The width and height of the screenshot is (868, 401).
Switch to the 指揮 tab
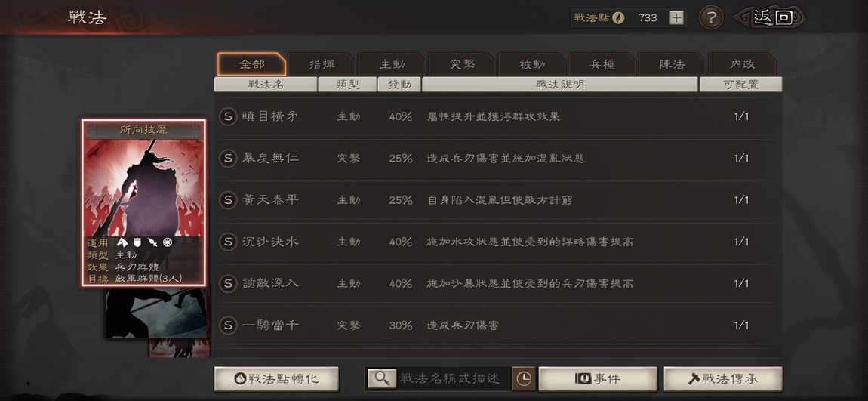(x=322, y=64)
